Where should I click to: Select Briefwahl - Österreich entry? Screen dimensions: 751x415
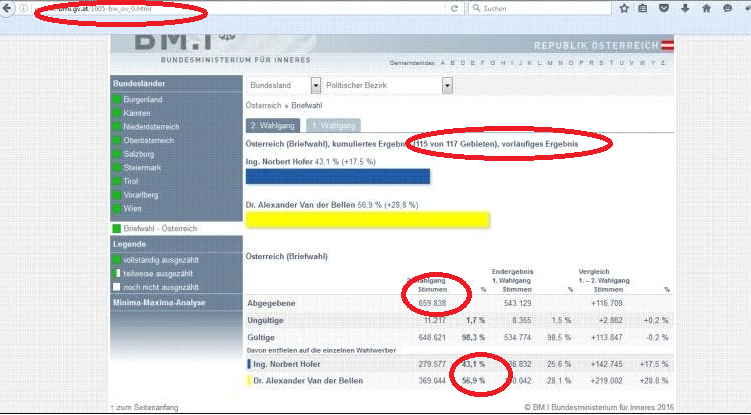pyautogui.click(x=160, y=229)
